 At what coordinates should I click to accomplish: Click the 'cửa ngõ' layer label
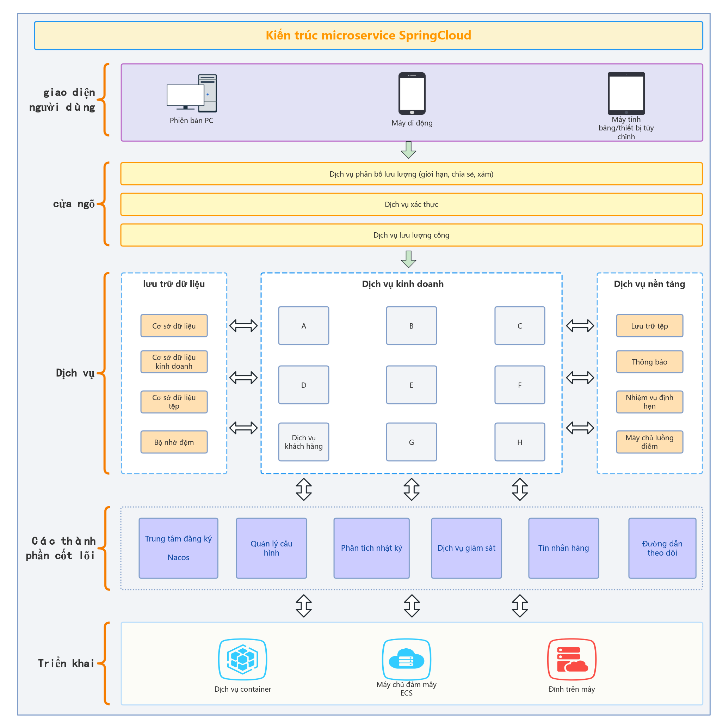74,204
